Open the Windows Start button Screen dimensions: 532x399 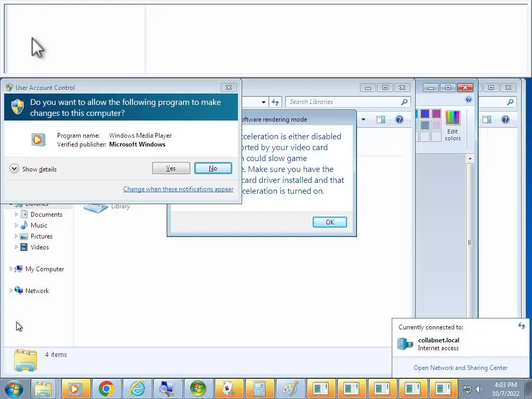[x=14, y=389]
